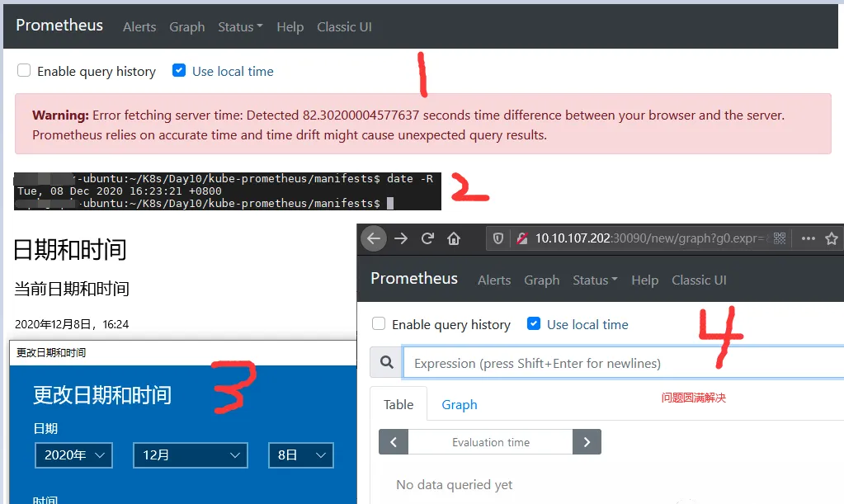
Task: Click the '日期' label above the date dropdowns
Action: tap(45, 429)
